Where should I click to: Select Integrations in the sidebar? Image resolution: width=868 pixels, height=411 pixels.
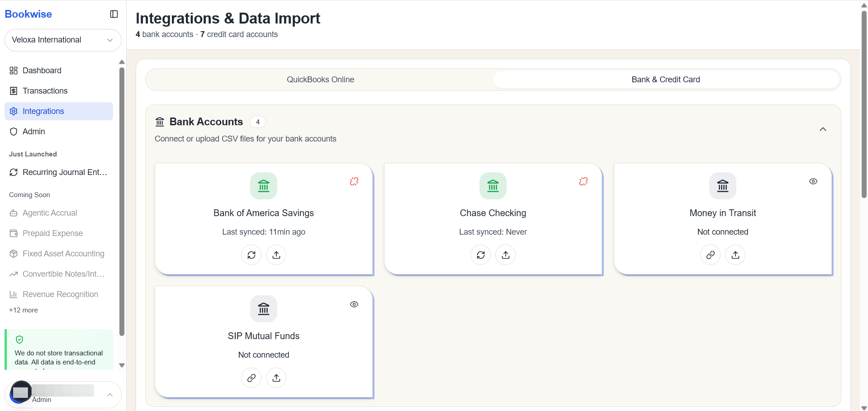tap(59, 111)
